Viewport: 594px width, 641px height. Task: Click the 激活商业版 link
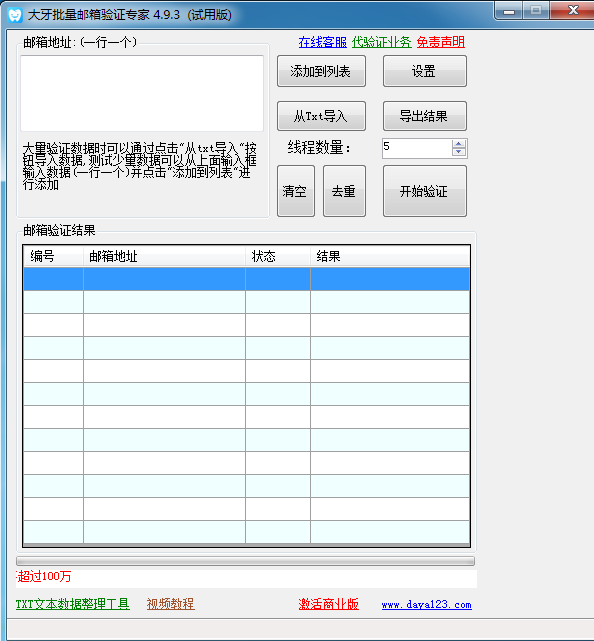pyautogui.click(x=328, y=604)
